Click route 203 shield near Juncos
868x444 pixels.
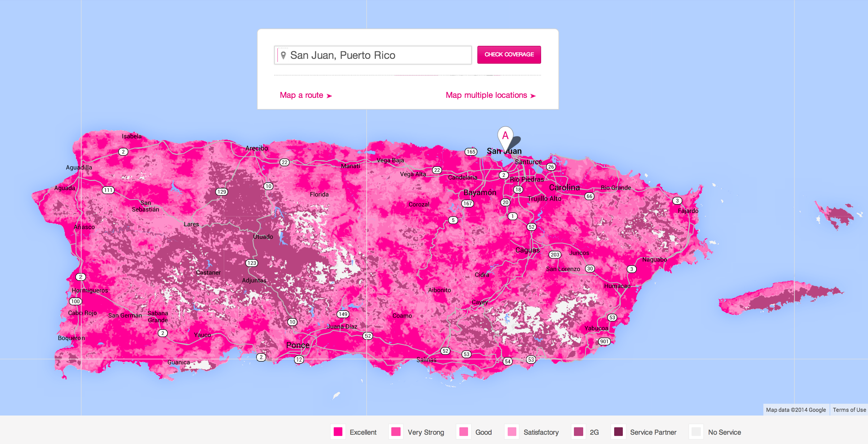[x=555, y=255]
